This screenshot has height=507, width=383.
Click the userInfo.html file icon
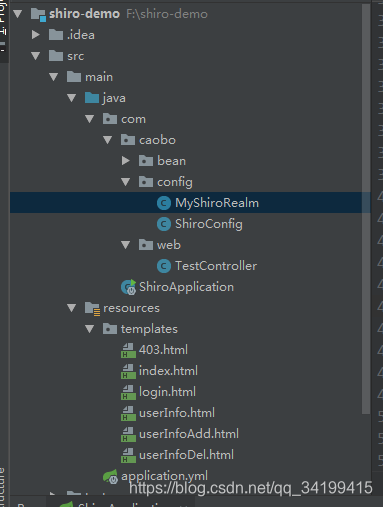128,413
